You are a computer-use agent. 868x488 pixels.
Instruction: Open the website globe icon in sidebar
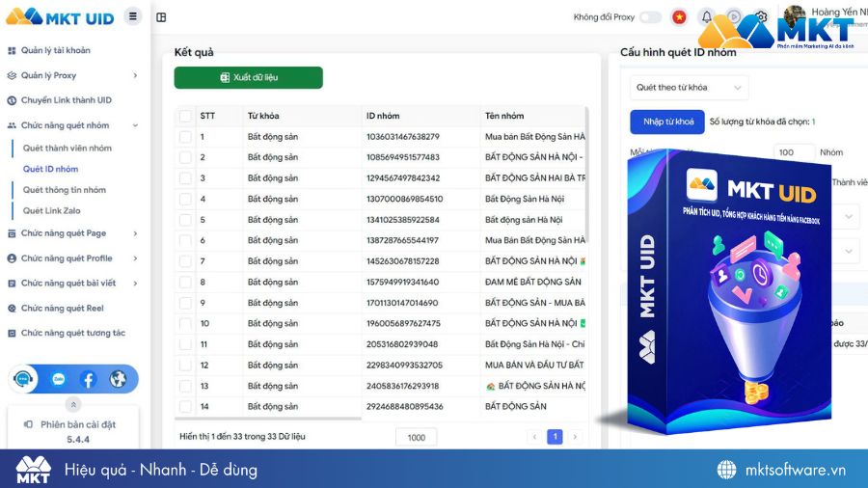point(118,379)
